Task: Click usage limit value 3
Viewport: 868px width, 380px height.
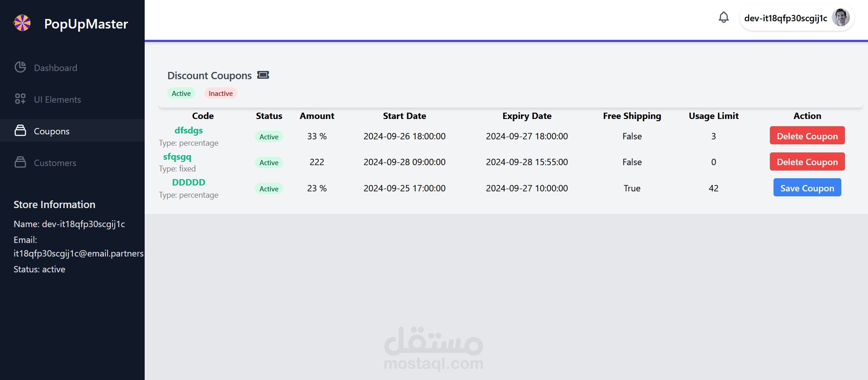Action: [x=713, y=136]
